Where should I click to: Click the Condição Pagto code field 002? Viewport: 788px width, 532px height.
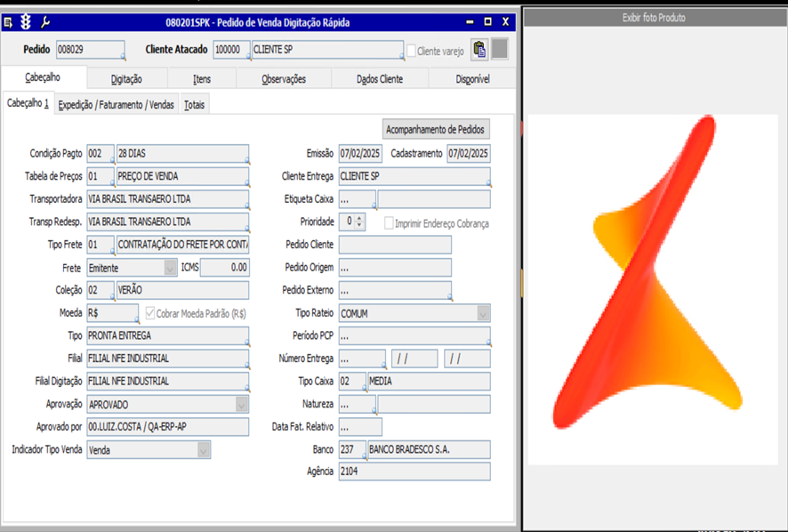point(100,153)
